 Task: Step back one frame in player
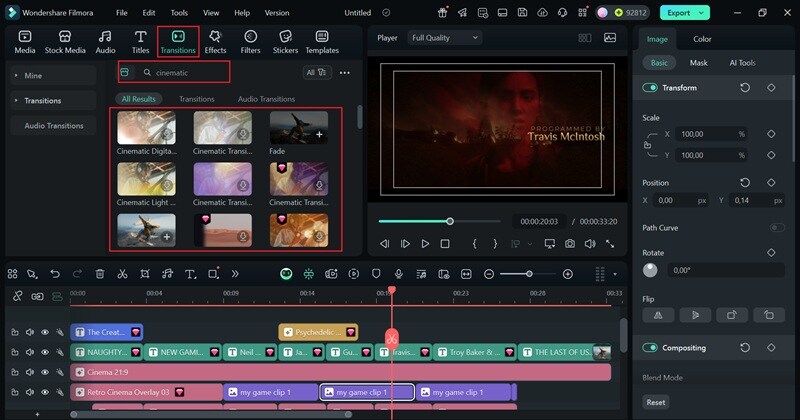click(x=385, y=244)
